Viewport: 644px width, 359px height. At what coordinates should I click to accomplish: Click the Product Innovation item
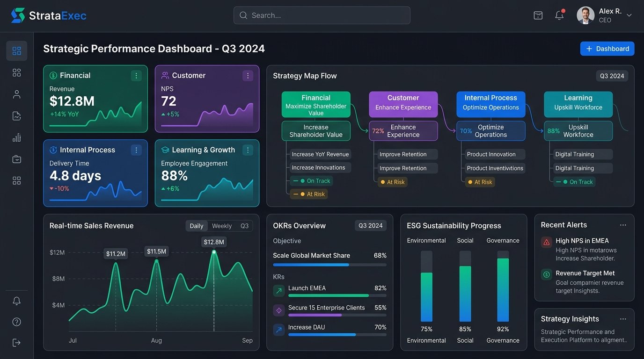[x=495, y=154]
